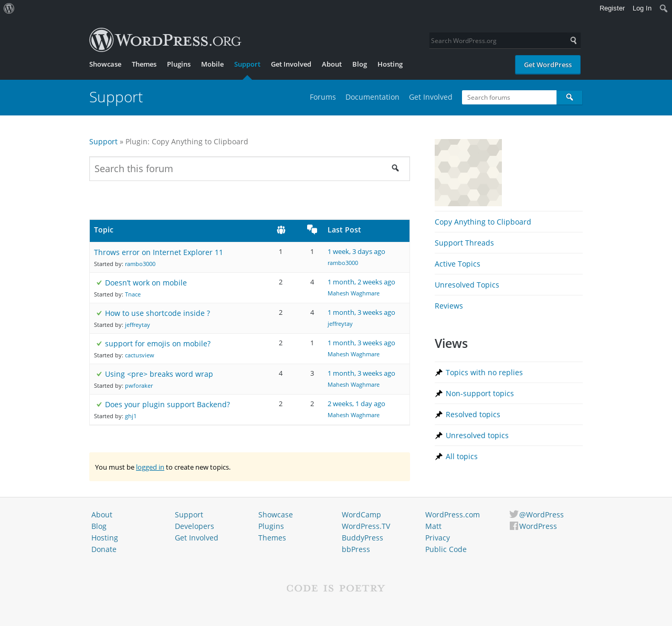Open topic Does your plugin support Backend?
672x626 pixels.
pyautogui.click(x=167, y=405)
